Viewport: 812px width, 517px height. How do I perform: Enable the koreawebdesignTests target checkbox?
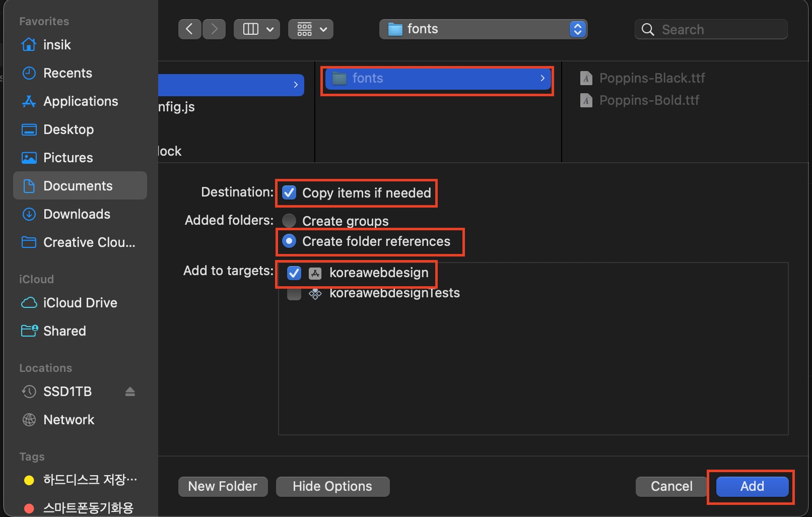tap(294, 294)
